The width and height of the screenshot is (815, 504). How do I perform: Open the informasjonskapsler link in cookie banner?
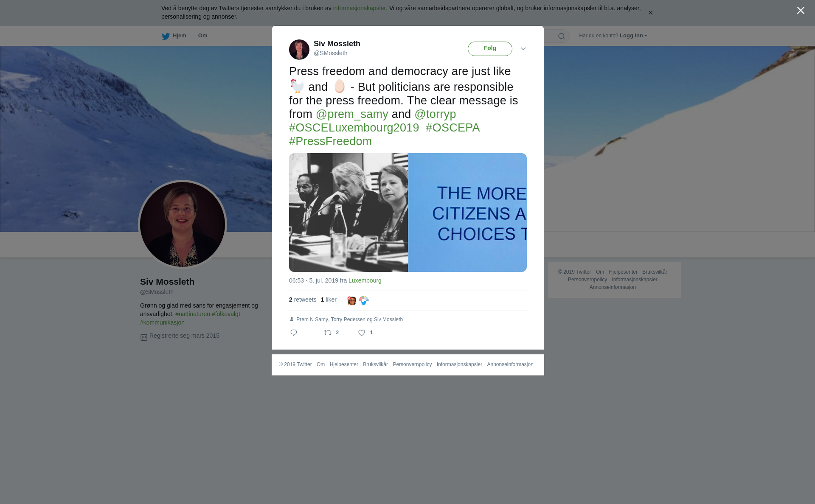point(360,8)
